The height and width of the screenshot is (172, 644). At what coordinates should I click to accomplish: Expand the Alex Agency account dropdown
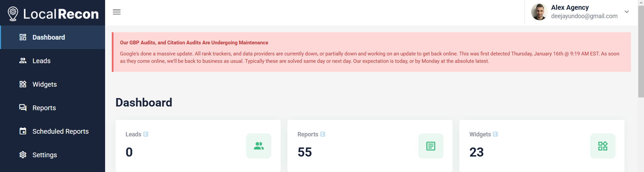[x=627, y=12]
